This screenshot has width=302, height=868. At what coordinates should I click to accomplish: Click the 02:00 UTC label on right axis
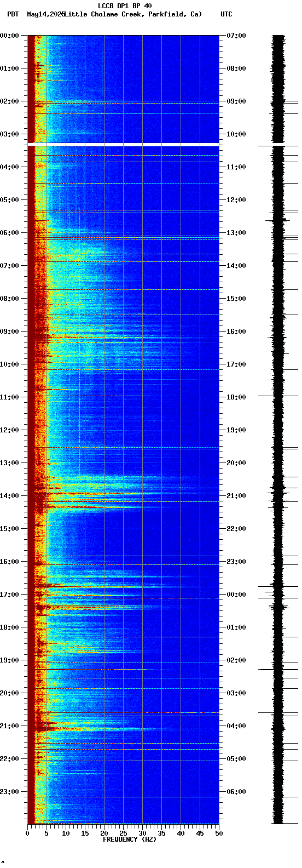(236, 660)
